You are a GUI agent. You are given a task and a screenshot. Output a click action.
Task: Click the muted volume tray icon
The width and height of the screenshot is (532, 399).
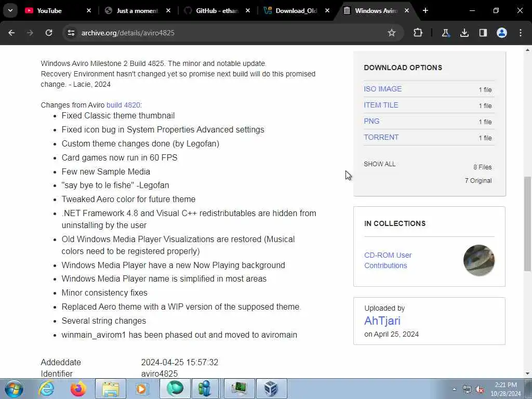[480, 390]
